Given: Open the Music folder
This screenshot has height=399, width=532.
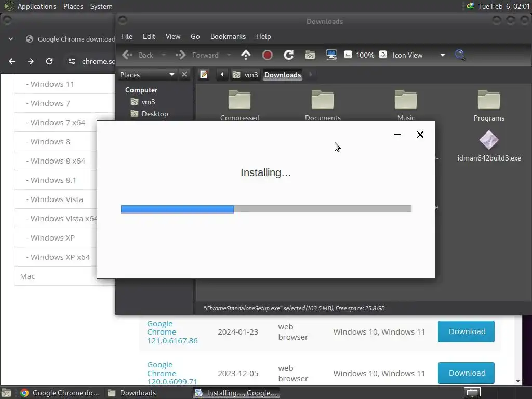Looking at the screenshot, I should pyautogui.click(x=406, y=105).
